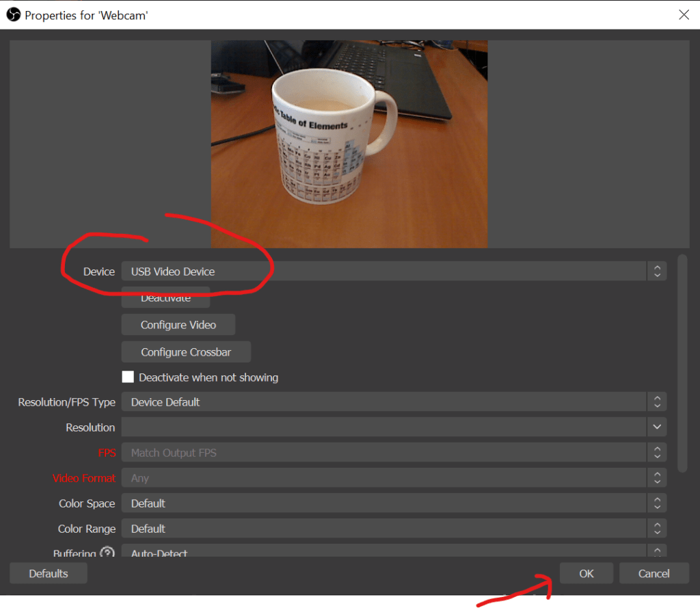Close the Webcam properties window
700x608 pixels.
684,14
